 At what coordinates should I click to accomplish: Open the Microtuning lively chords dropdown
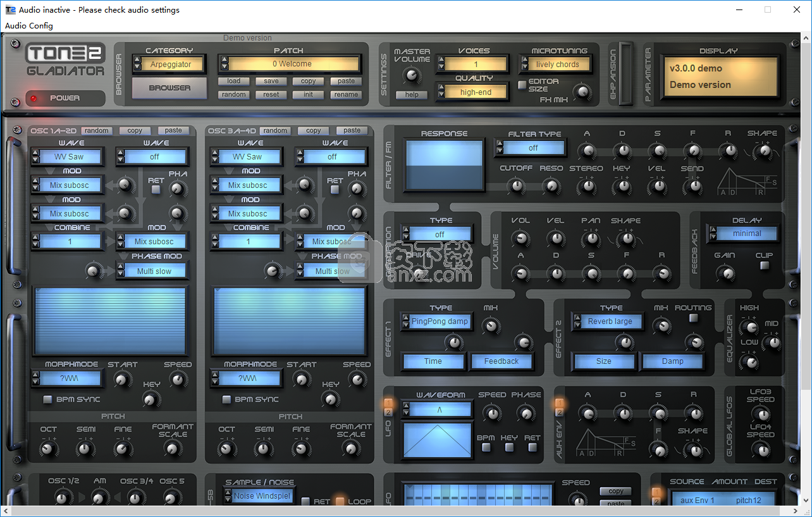coord(555,64)
